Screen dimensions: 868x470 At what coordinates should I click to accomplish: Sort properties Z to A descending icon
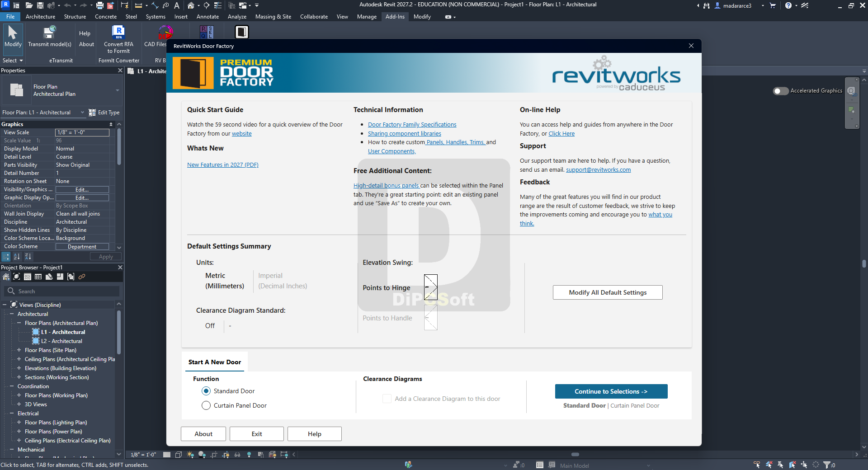[28, 257]
